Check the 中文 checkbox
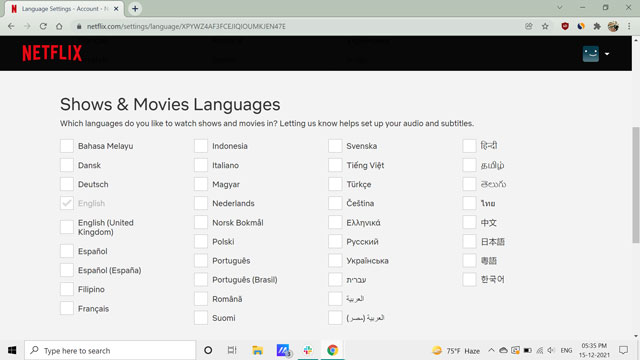640x360 pixels. coord(469,222)
